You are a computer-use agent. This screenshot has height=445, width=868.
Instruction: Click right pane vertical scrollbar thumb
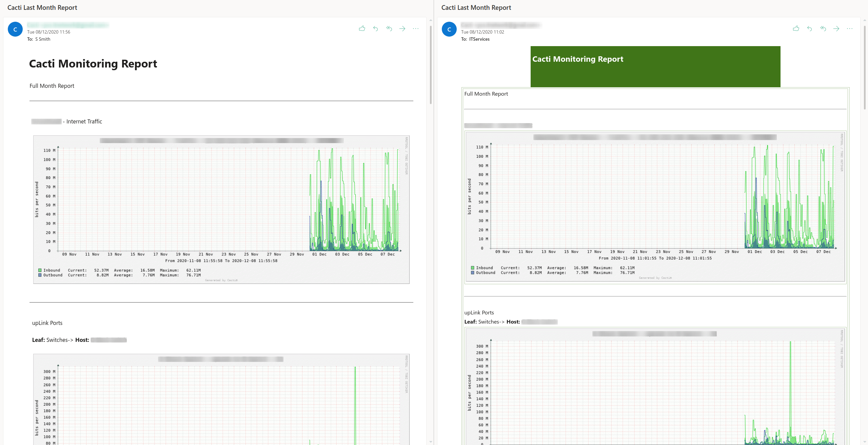(865, 67)
